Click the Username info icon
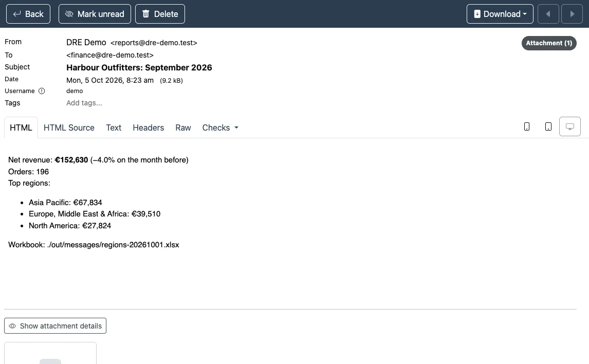The width and height of the screenshot is (589, 364). (42, 91)
